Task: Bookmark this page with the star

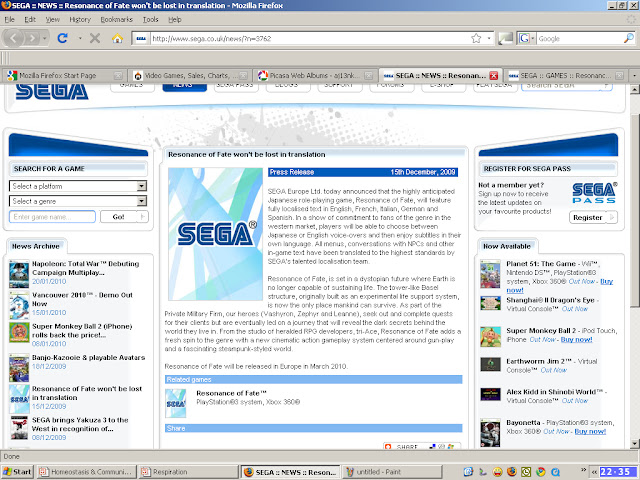Action: [x=476, y=38]
